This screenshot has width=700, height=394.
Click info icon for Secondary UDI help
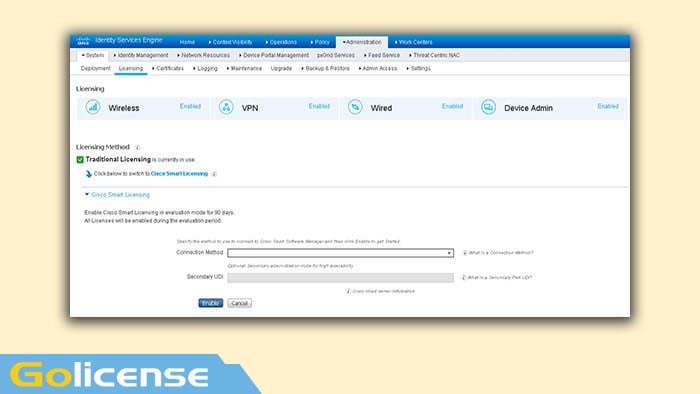click(x=464, y=278)
